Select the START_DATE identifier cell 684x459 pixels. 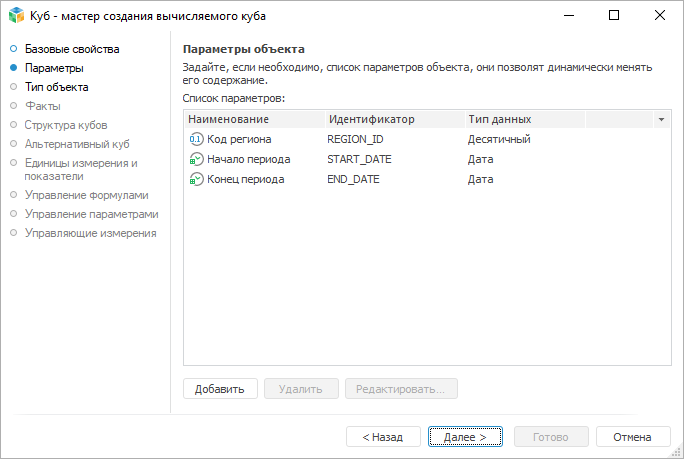(x=359, y=159)
